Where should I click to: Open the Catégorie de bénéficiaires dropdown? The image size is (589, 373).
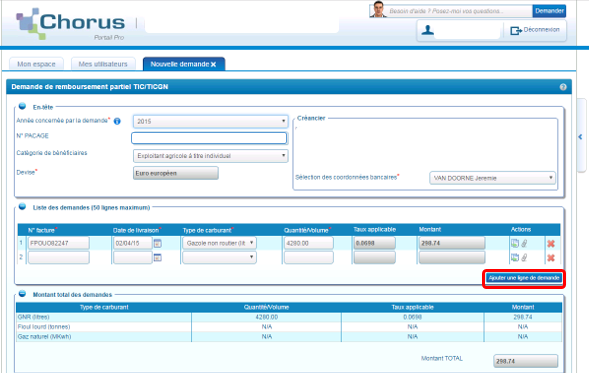pyautogui.click(x=210, y=156)
